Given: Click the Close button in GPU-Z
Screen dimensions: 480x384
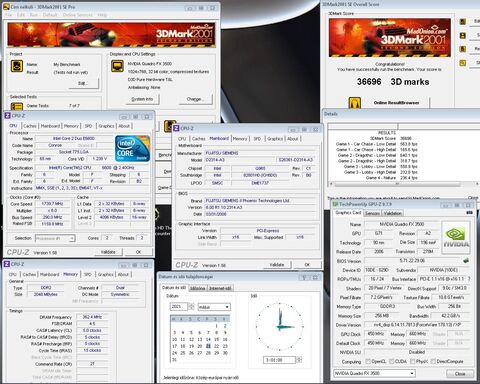Looking at the screenshot, I should [x=460, y=374].
